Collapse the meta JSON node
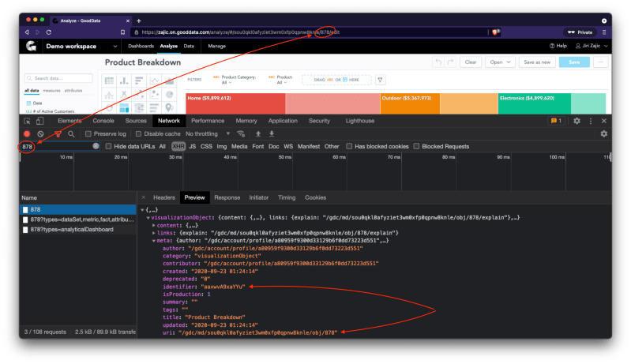 pyautogui.click(x=154, y=241)
